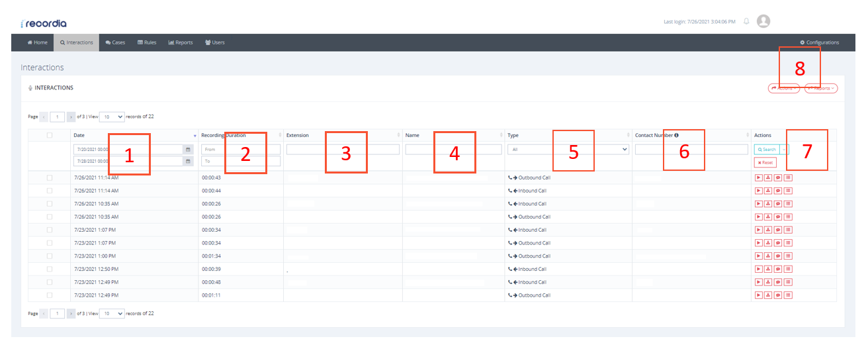
Task: Play the 00:01:11 recording
Action: coord(758,295)
